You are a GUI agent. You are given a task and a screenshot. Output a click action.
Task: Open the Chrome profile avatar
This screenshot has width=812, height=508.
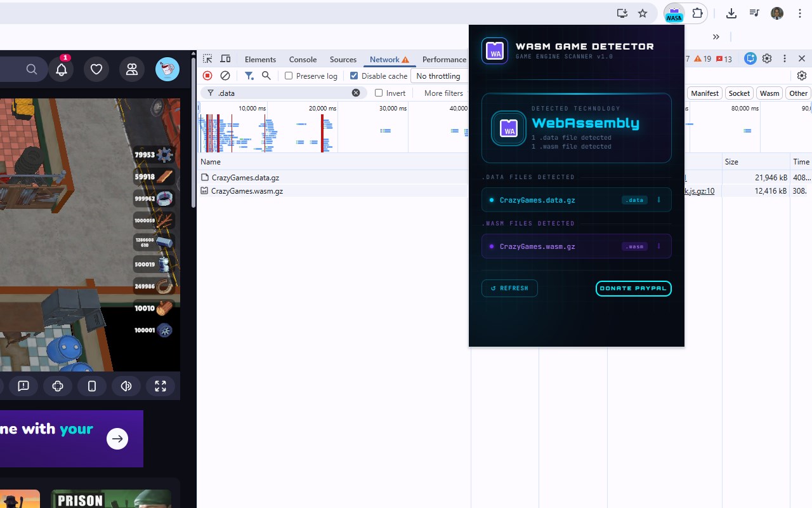point(777,13)
